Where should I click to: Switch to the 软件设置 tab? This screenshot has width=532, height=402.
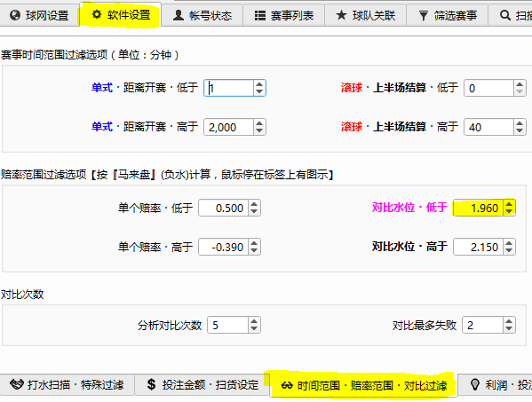120,14
